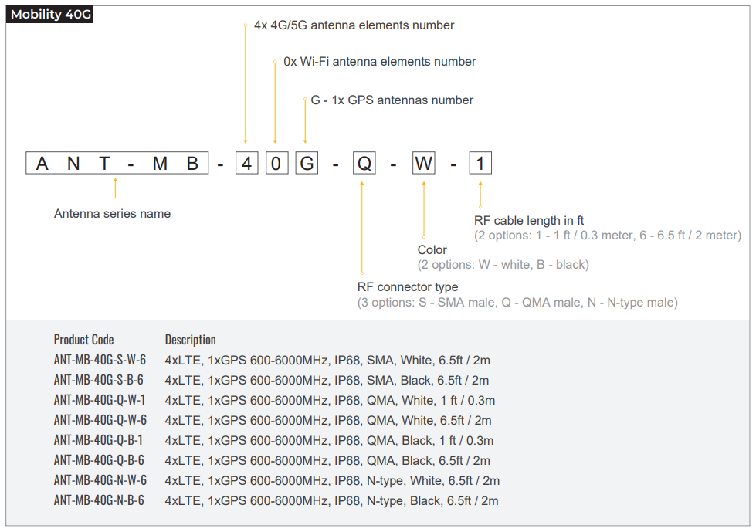
Task: Click the cable length box showing 1
Action: [480, 164]
